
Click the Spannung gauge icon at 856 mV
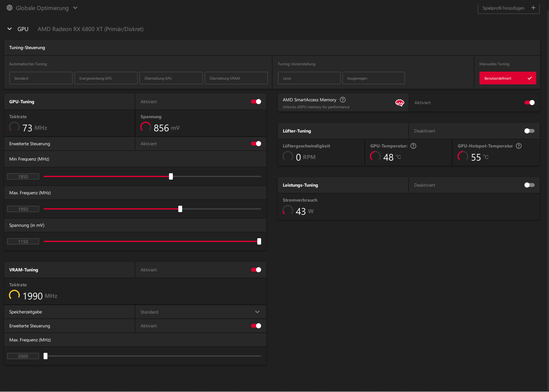(146, 127)
